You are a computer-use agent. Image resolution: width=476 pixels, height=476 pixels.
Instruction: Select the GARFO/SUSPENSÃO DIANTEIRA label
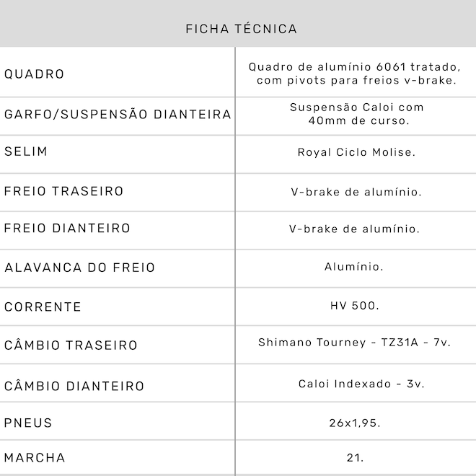click(x=118, y=115)
